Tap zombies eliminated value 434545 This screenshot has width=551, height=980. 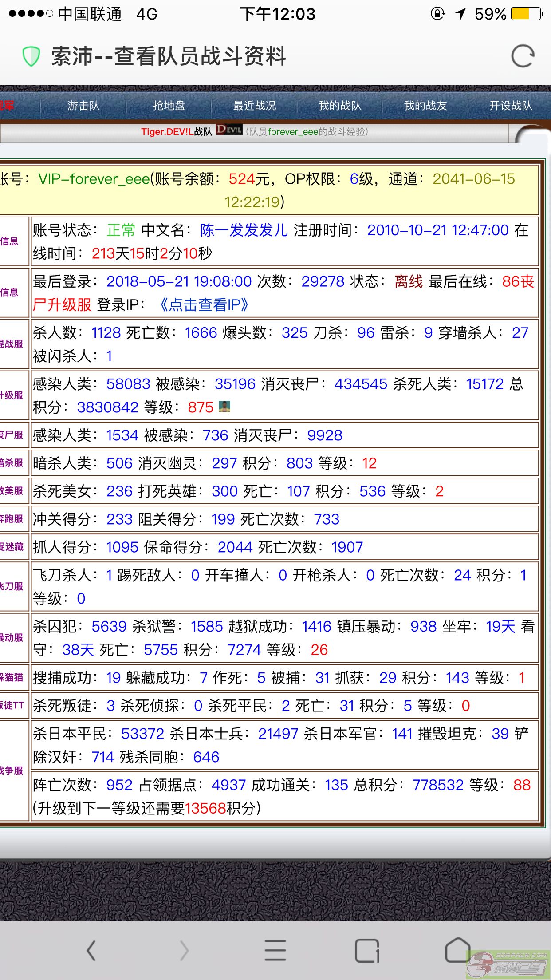[x=361, y=383]
